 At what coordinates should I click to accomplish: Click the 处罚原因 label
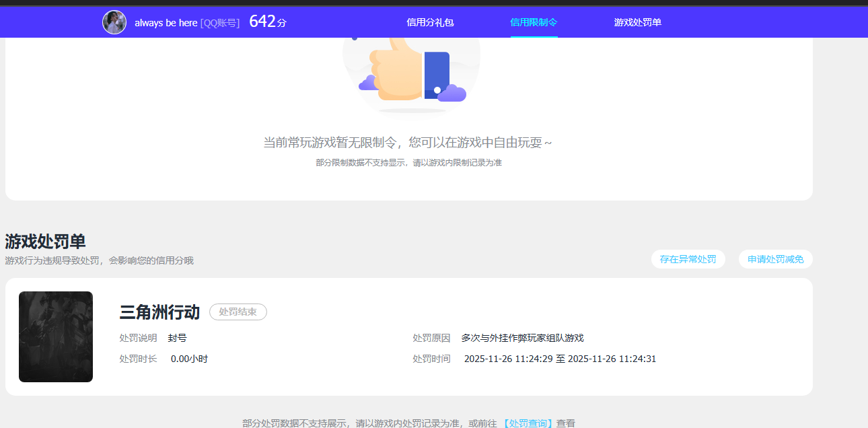point(431,338)
